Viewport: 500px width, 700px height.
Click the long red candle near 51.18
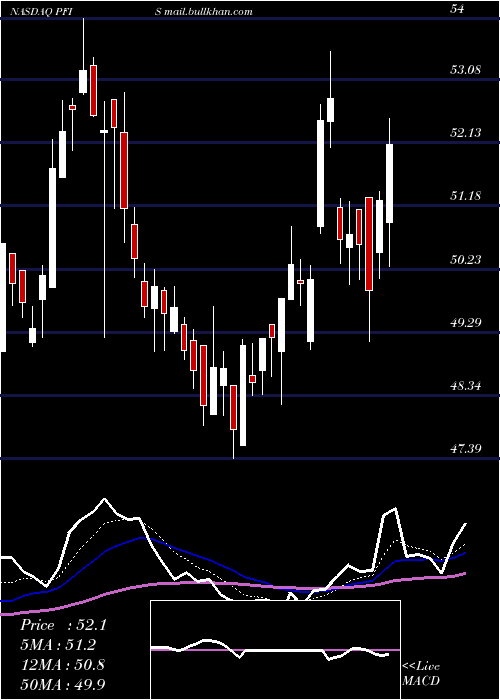369,244
